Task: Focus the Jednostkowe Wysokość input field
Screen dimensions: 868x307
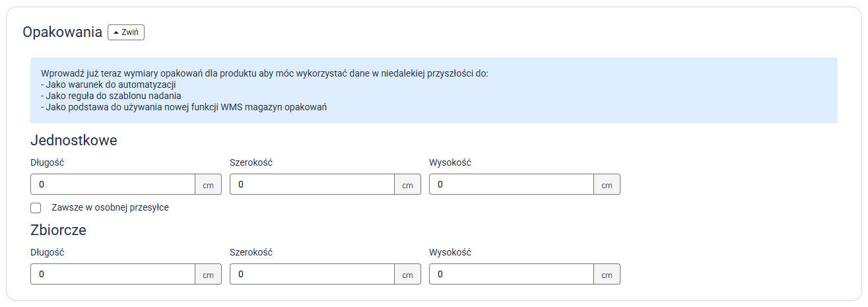Action: coord(511,185)
